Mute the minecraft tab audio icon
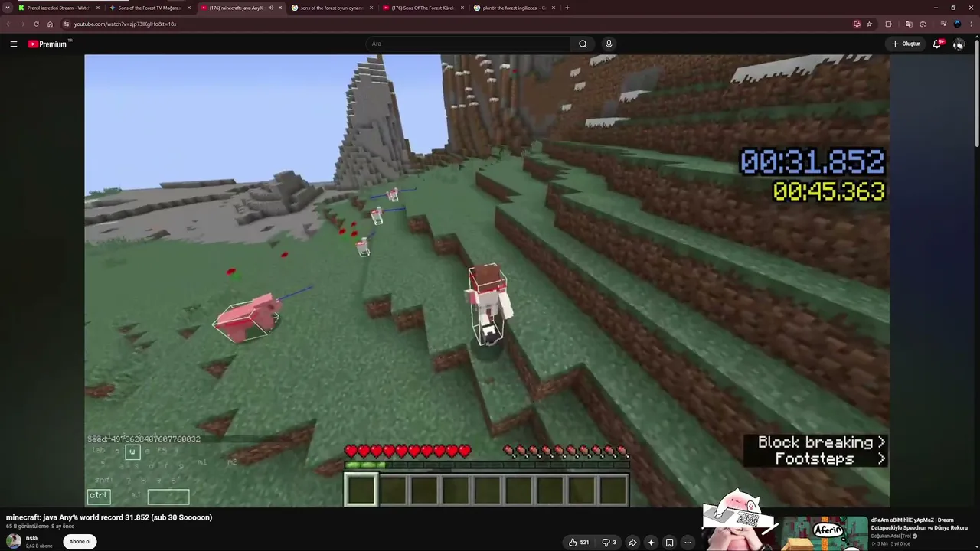Viewport: 980px width, 551px height. (x=270, y=8)
